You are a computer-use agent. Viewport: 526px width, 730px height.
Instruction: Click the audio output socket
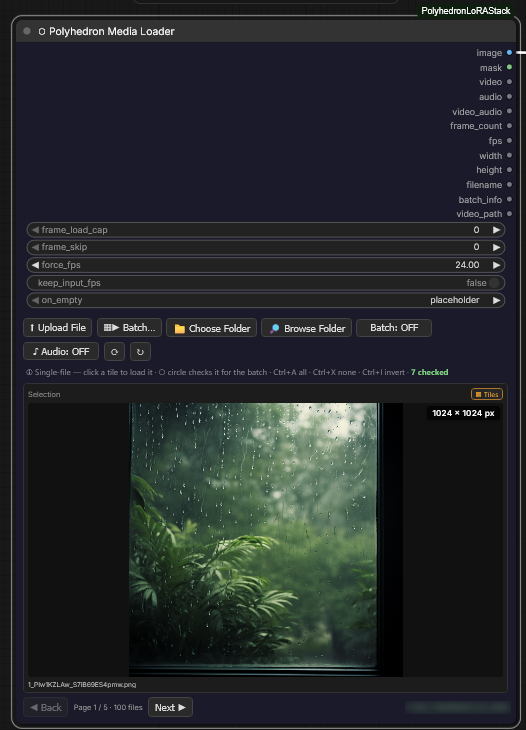tap(509, 96)
